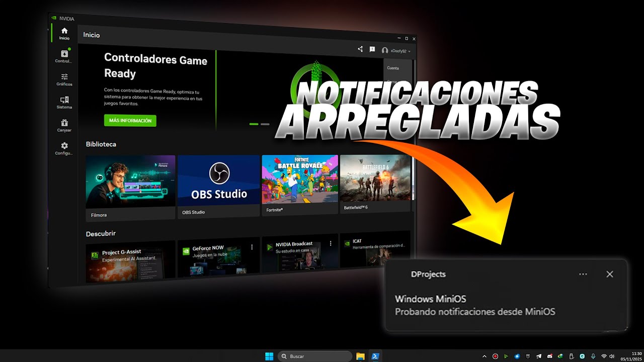The height and width of the screenshot is (362, 644).
Task: Click the Windows MiniOS notification title
Action: 431,299
